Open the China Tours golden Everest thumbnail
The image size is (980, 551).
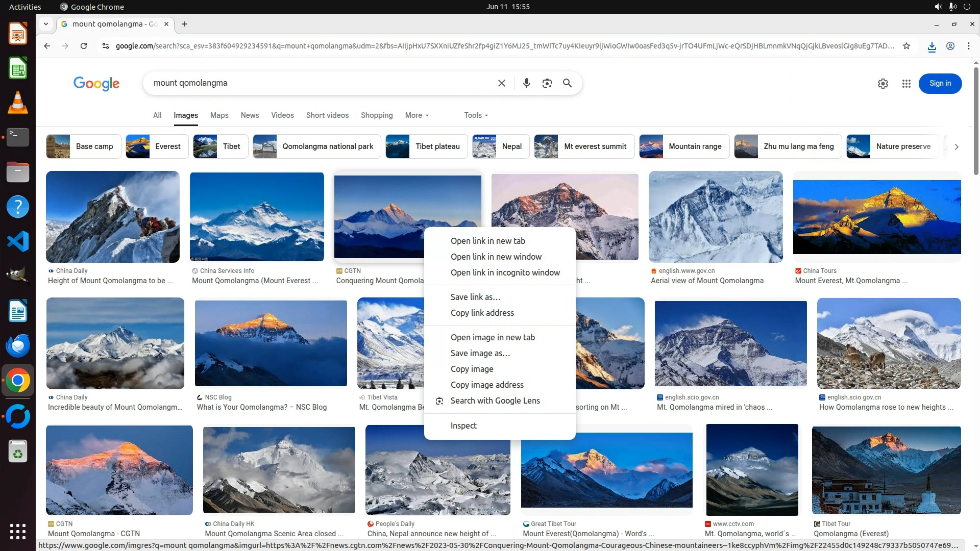point(876,217)
